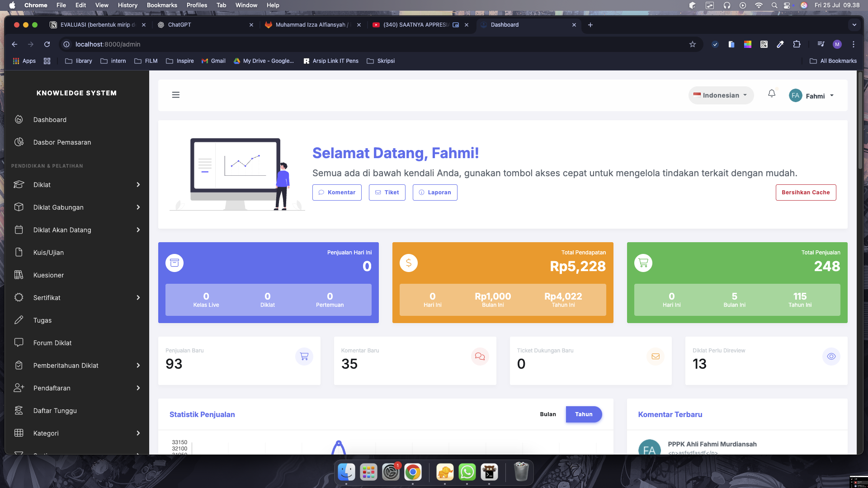
Task: Click the chat bubbles icon in Komentar Baru
Action: (480, 357)
